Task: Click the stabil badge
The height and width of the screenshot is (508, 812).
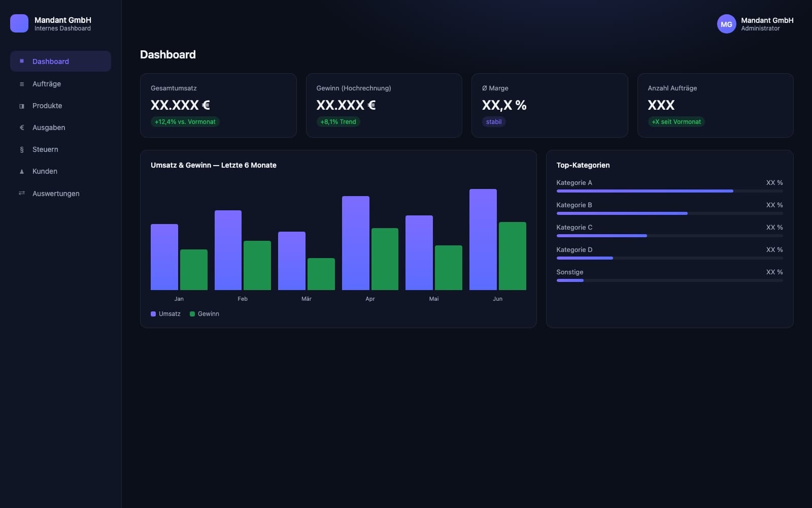Action: click(x=494, y=122)
